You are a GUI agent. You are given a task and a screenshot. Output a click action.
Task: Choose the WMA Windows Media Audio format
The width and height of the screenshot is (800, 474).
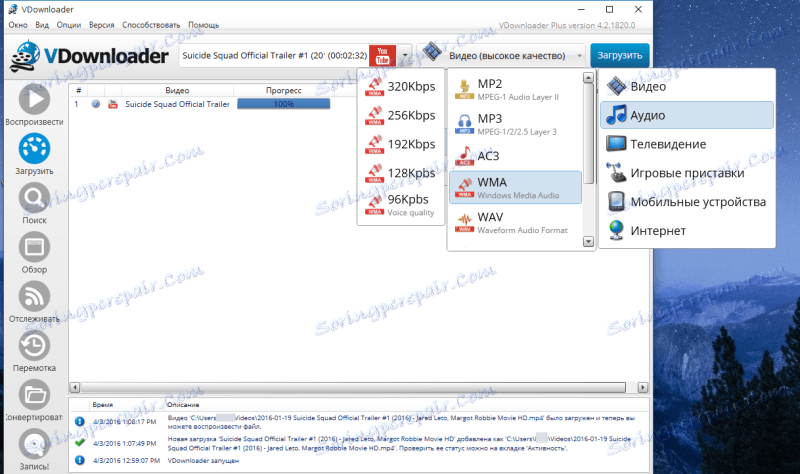point(515,188)
